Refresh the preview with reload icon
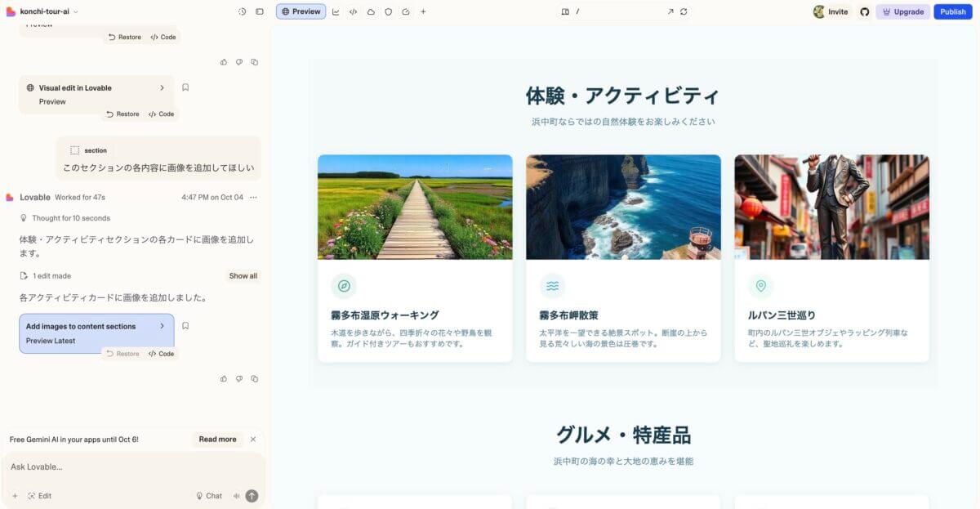 pyautogui.click(x=684, y=11)
